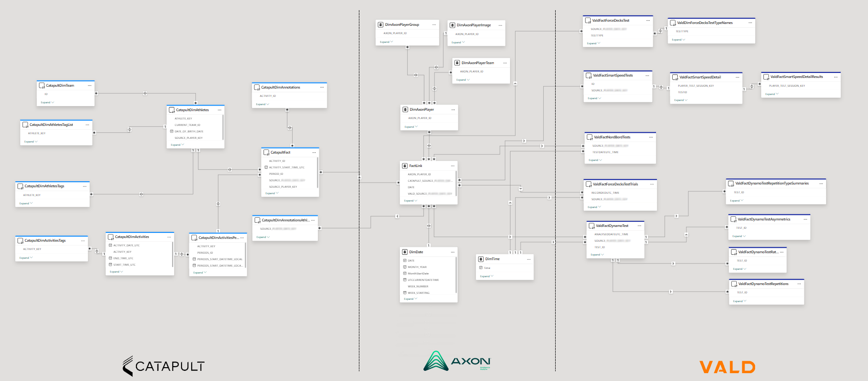
Task: Open more options for ValdFactNordBordTests table
Action: pyautogui.click(x=651, y=137)
